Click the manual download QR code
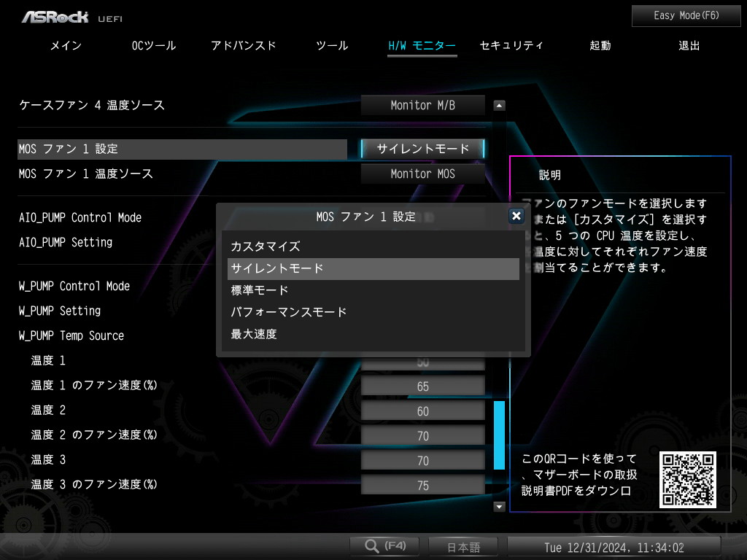Viewport: 747px width, 560px height. pyautogui.click(x=687, y=480)
